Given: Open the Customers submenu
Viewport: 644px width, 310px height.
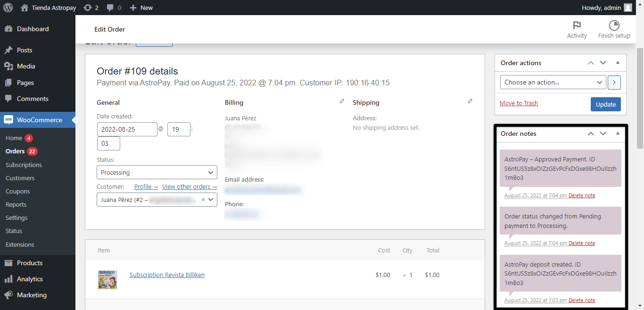Looking at the screenshot, I should pos(20,178).
